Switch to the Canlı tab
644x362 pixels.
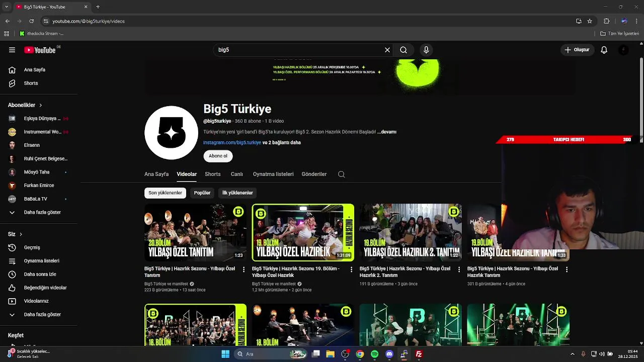[x=237, y=174]
